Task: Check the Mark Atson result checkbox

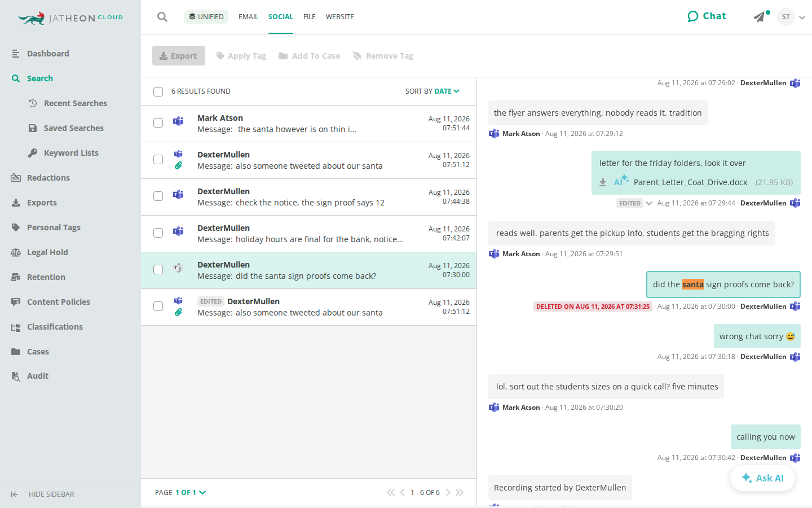Action: click(x=158, y=123)
